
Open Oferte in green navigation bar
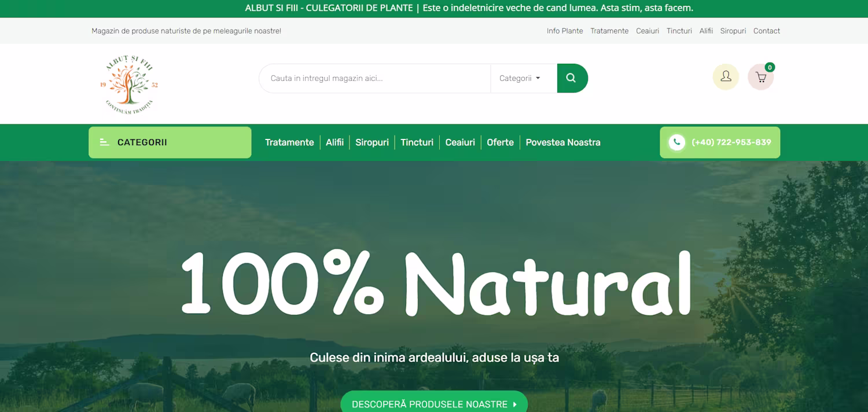click(500, 142)
